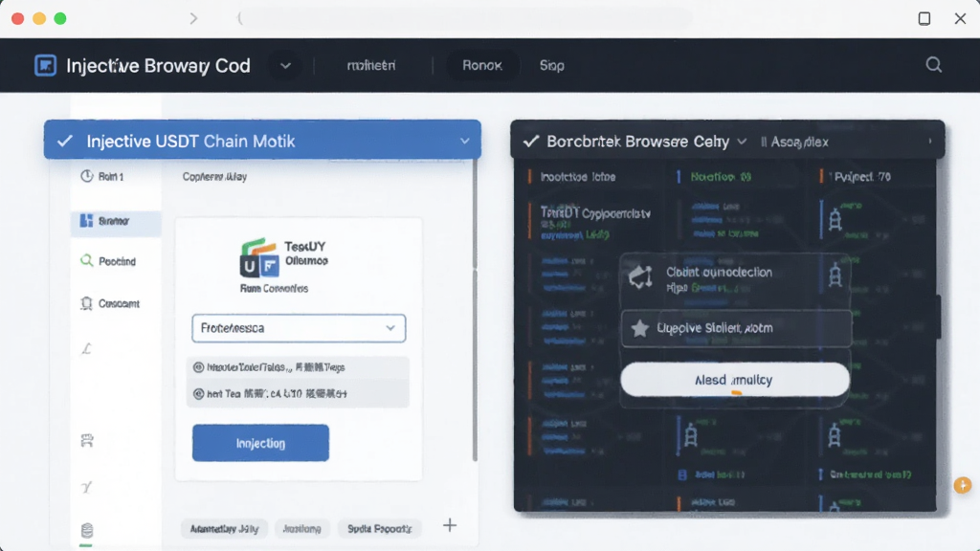
Task: Click the text right of Roin 1
Action: pyautogui.click(x=214, y=177)
